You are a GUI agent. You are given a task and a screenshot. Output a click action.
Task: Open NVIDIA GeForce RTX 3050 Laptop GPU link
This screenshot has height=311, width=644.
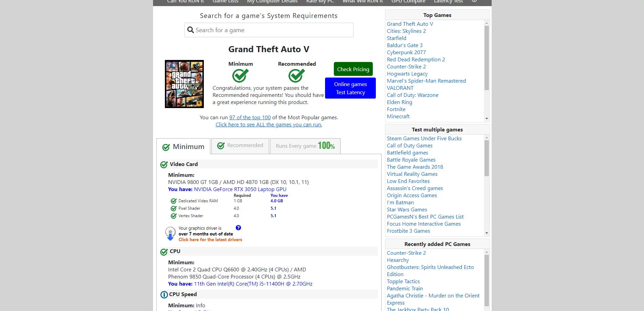[x=240, y=189]
